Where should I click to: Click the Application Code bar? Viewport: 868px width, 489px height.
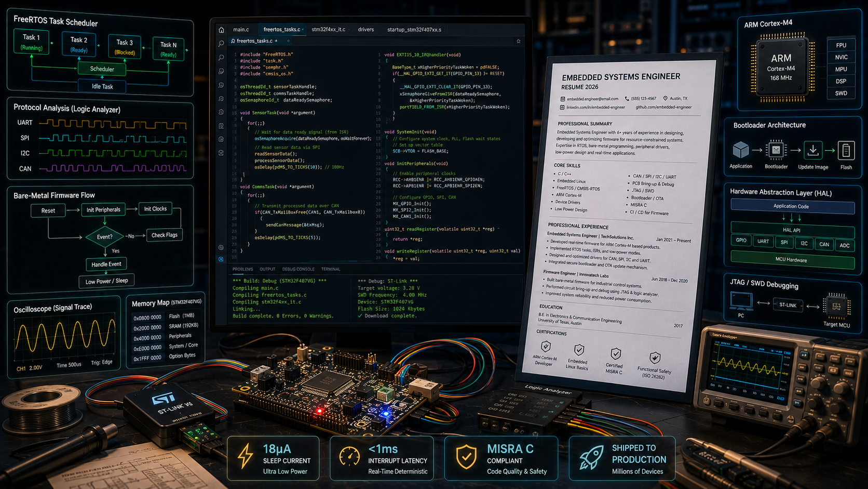coord(792,206)
